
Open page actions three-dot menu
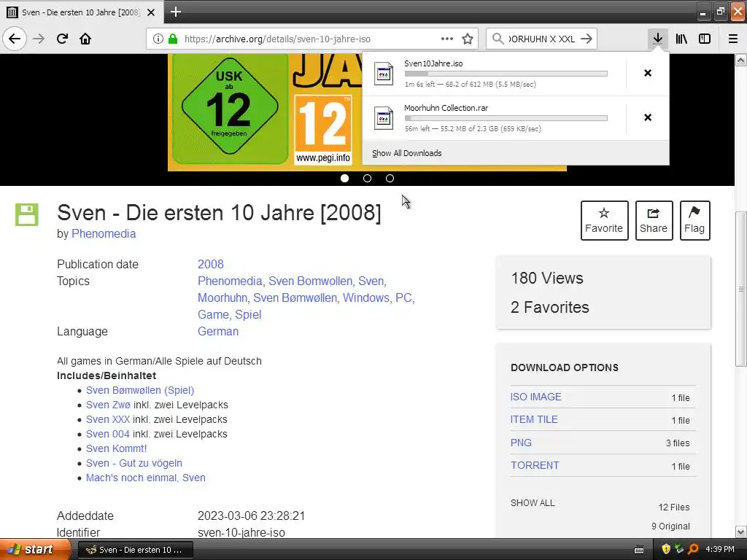(447, 39)
